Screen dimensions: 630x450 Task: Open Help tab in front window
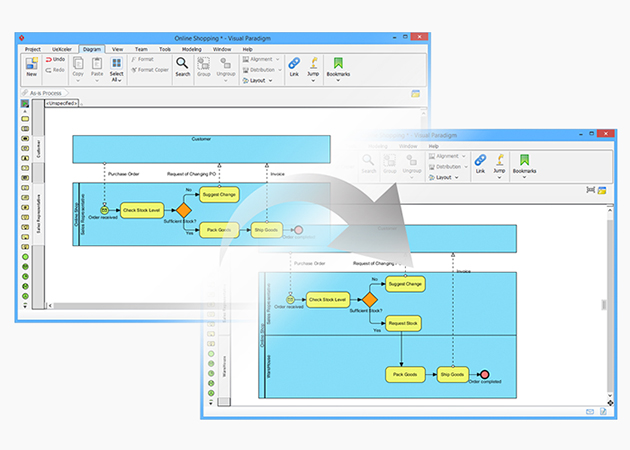[434, 146]
